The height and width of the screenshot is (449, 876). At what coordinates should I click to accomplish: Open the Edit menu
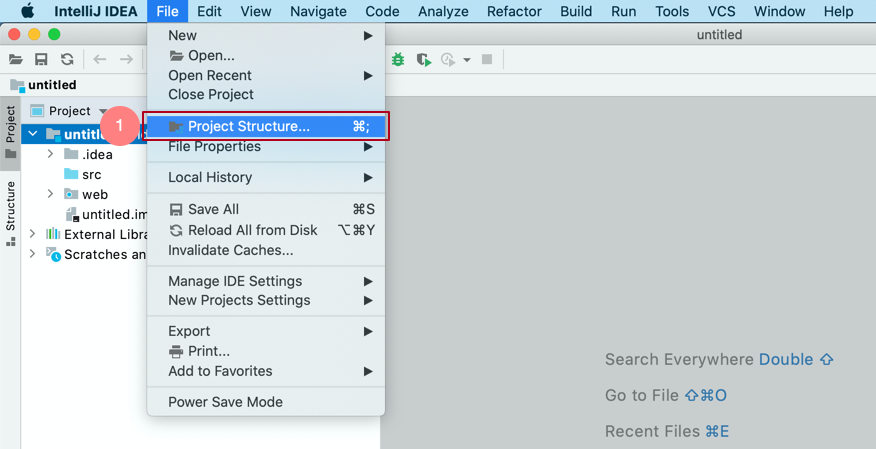[210, 11]
